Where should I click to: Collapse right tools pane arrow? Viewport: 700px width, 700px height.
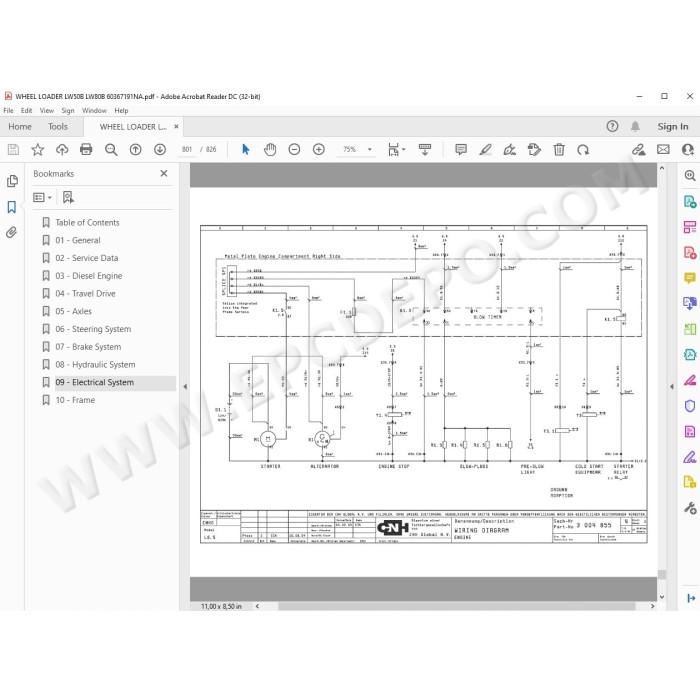[x=671, y=387]
